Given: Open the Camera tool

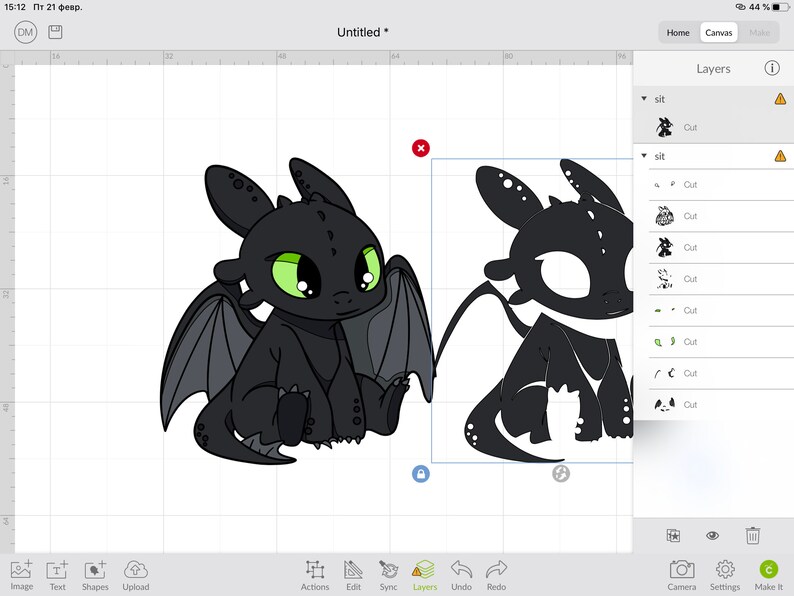Looking at the screenshot, I should coord(682,575).
